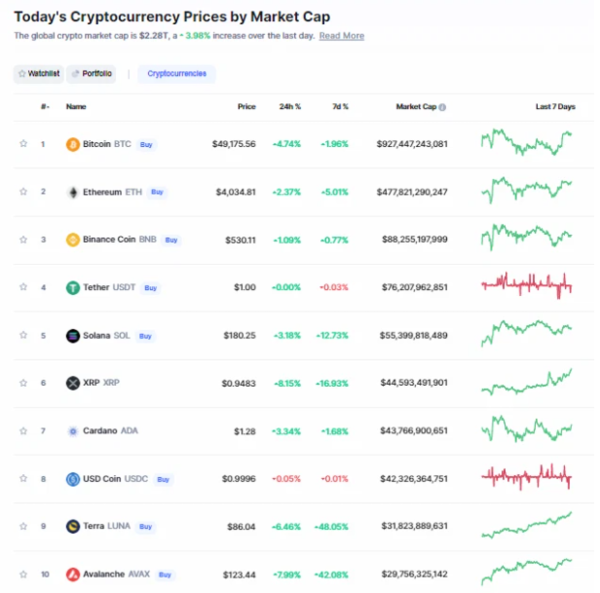Sort by the 24h % column header

[288, 106]
